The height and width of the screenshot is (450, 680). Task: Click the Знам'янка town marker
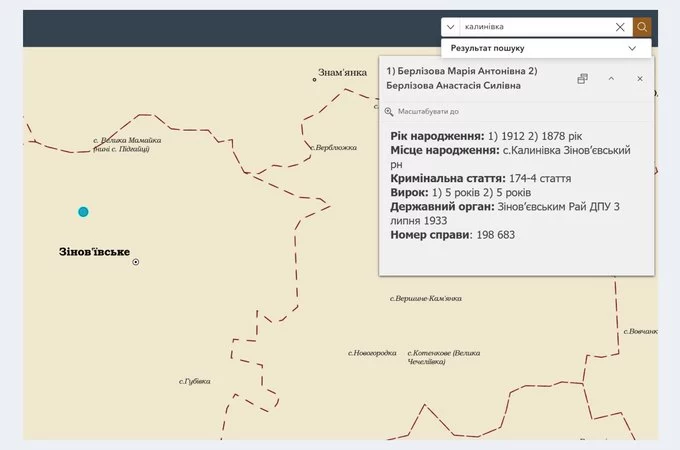point(314,80)
